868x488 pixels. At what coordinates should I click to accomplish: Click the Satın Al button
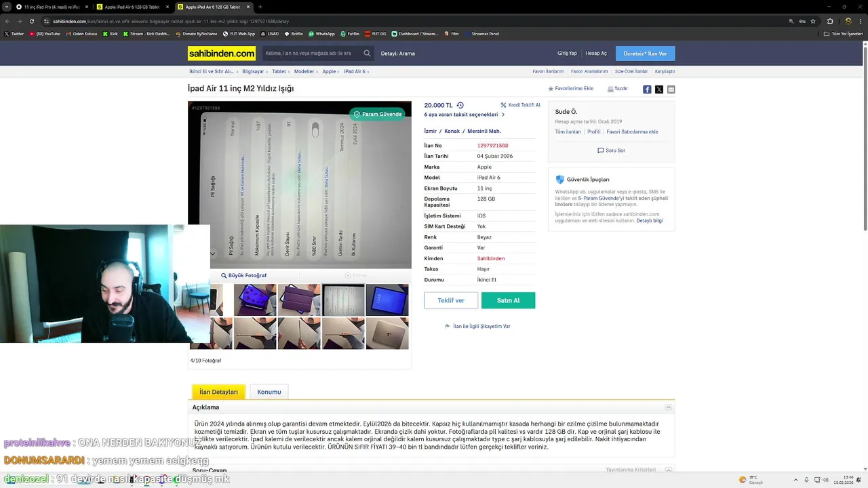tap(508, 300)
